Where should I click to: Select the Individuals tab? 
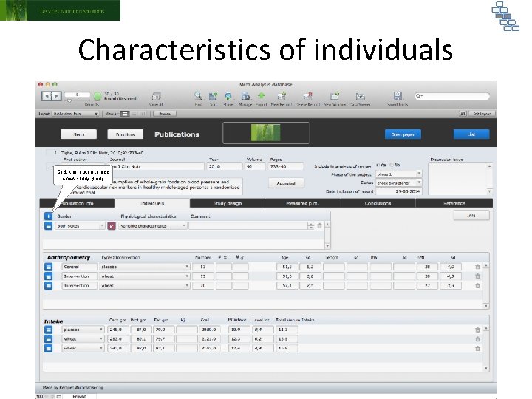pos(152,203)
